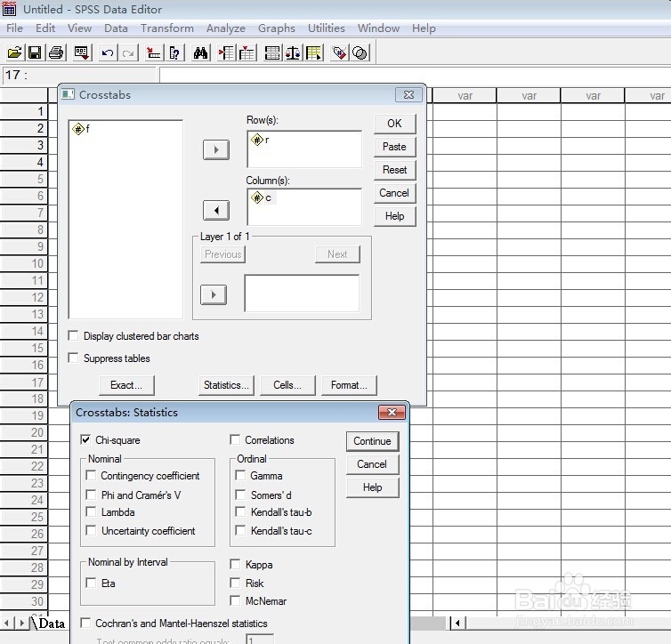Click the Insert Variable toolbar icon

tap(247, 53)
